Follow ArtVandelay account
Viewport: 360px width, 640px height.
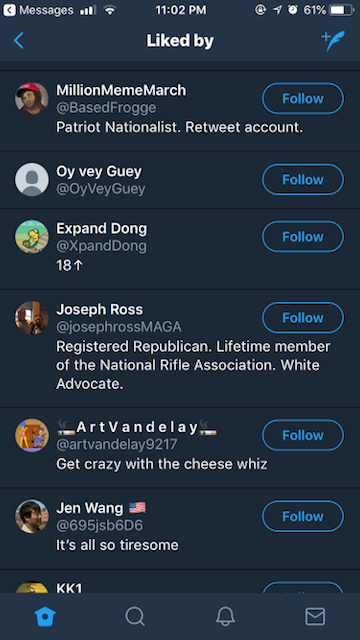pyautogui.click(x=303, y=435)
